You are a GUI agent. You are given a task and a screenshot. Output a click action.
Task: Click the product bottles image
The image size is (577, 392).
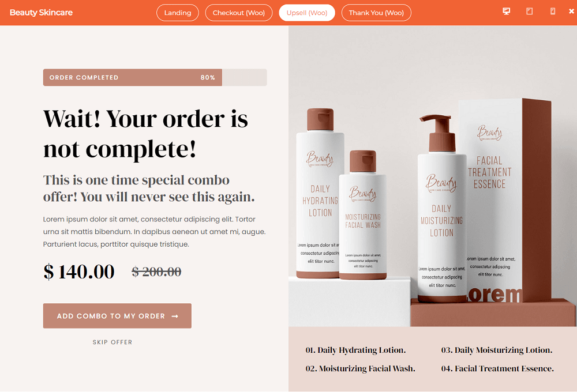[432, 176]
